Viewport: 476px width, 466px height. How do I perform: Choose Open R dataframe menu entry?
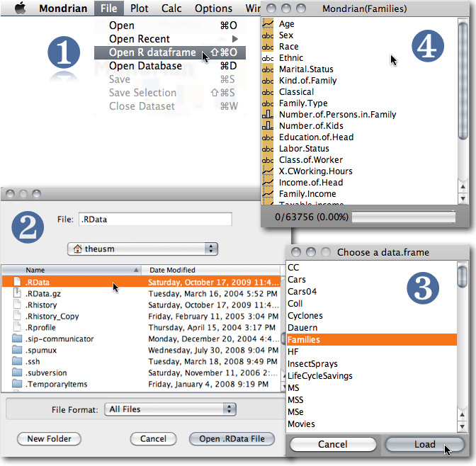170,52
